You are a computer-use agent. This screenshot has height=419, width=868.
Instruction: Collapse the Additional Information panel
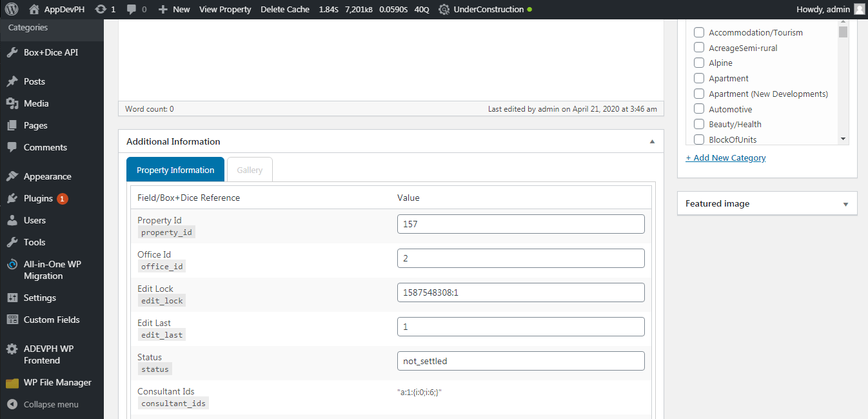coord(652,141)
